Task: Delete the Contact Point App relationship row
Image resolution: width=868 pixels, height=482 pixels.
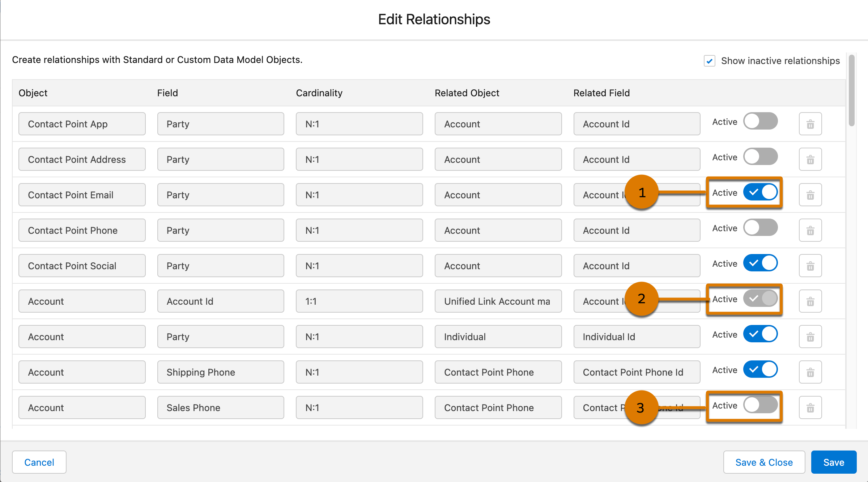Action: [810, 124]
